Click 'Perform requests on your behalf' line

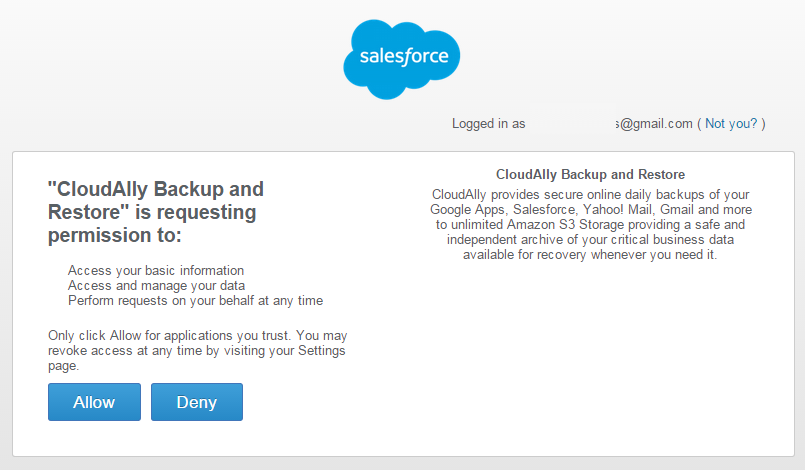coord(196,300)
